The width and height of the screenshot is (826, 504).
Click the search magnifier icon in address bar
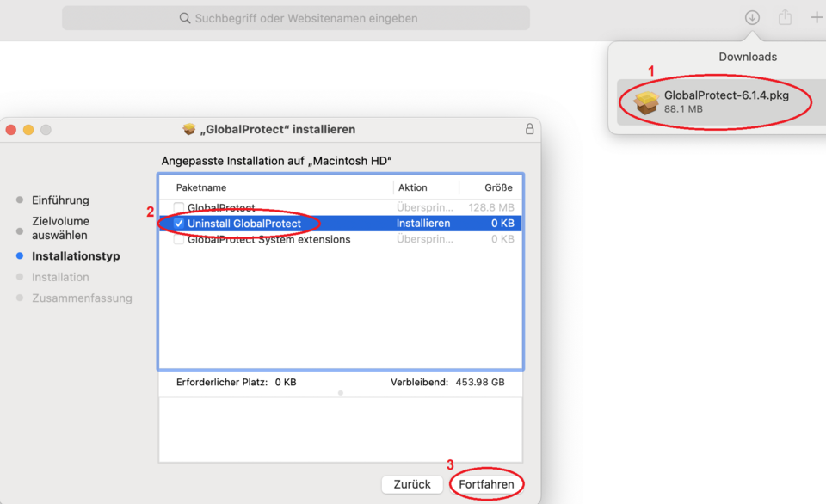tap(184, 18)
